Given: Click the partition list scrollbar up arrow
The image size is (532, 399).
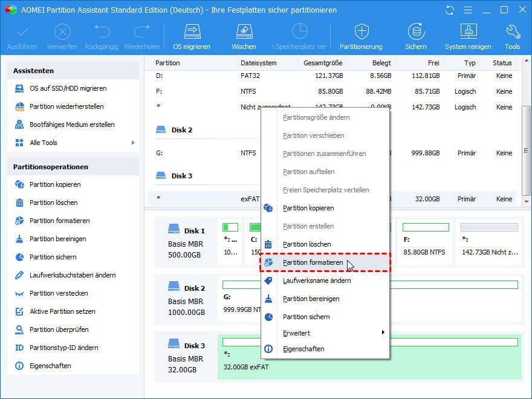Looking at the screenshot, I should coord(526,62).
